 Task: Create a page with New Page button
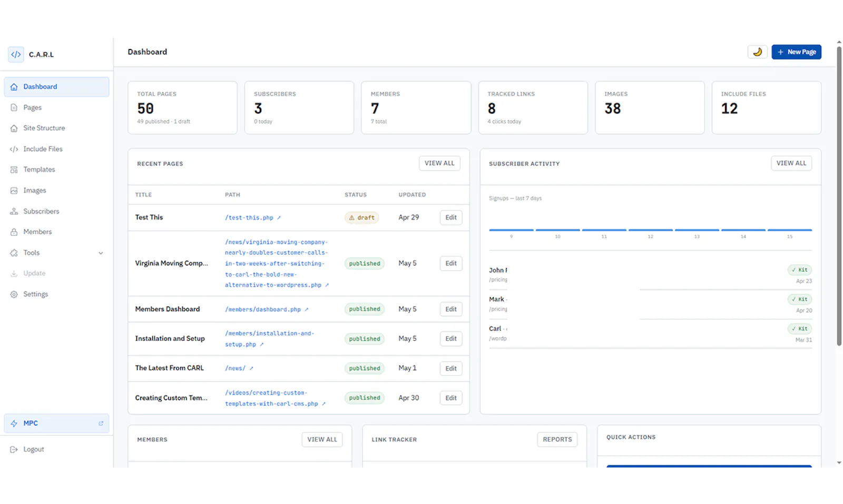click(x=796, y=52)
